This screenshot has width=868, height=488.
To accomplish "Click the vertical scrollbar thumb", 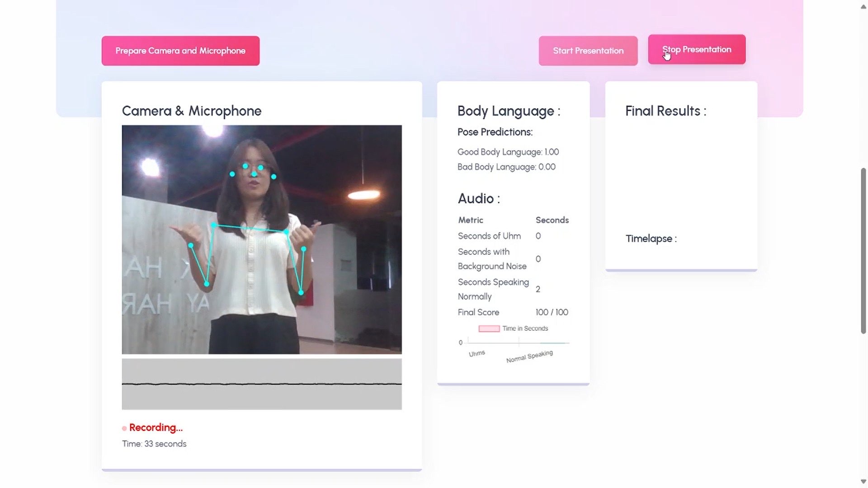I will (x=863, y=251).
